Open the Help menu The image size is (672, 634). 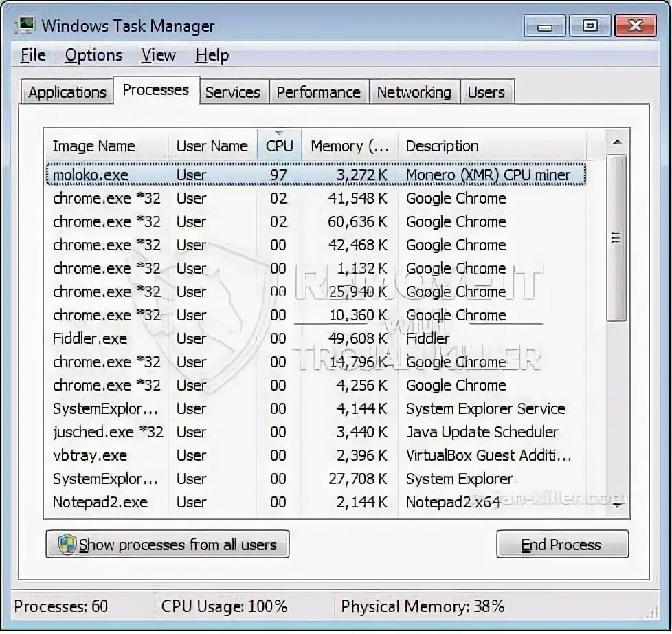(x=212, y=55)
